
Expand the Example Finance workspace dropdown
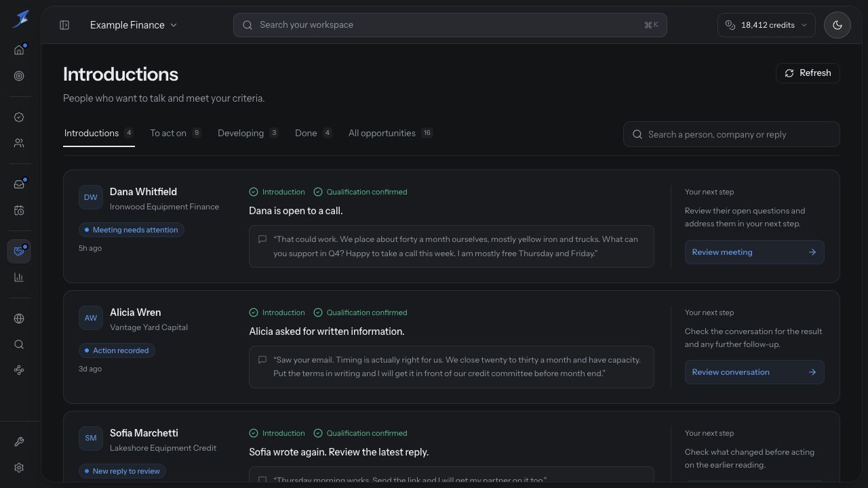coord(134,25)
